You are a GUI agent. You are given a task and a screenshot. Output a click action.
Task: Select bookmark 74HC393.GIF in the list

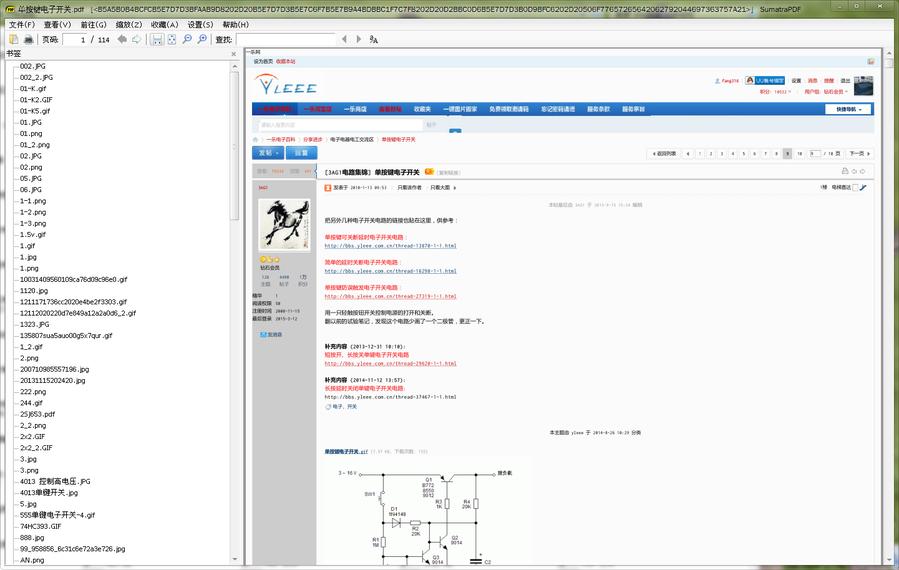[x=41, y=526]
